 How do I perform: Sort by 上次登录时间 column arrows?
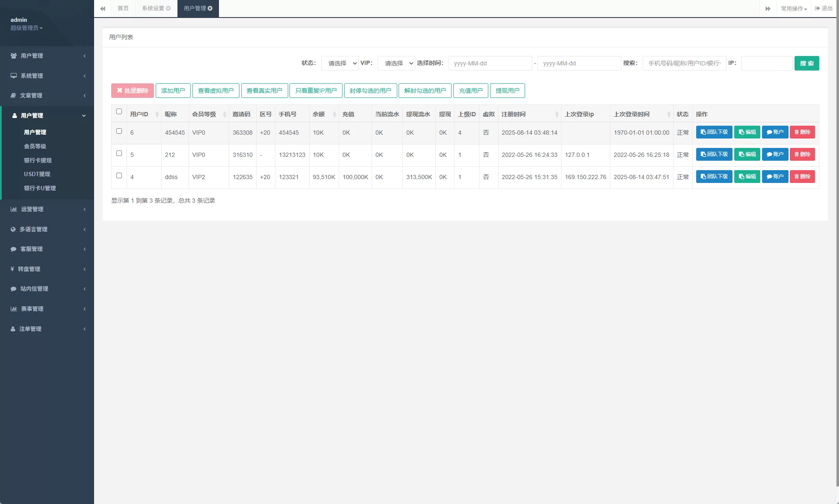click(668, 114)
